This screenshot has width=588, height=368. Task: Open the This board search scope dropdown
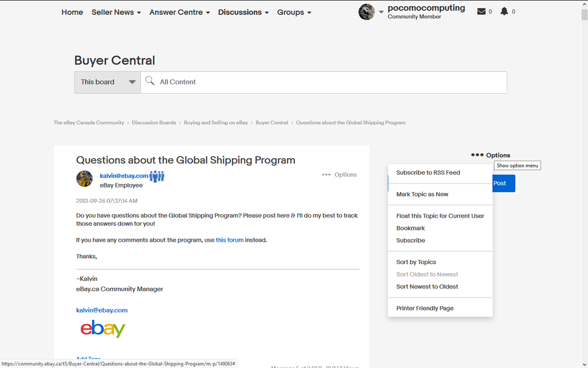click(x=108, y=82)
